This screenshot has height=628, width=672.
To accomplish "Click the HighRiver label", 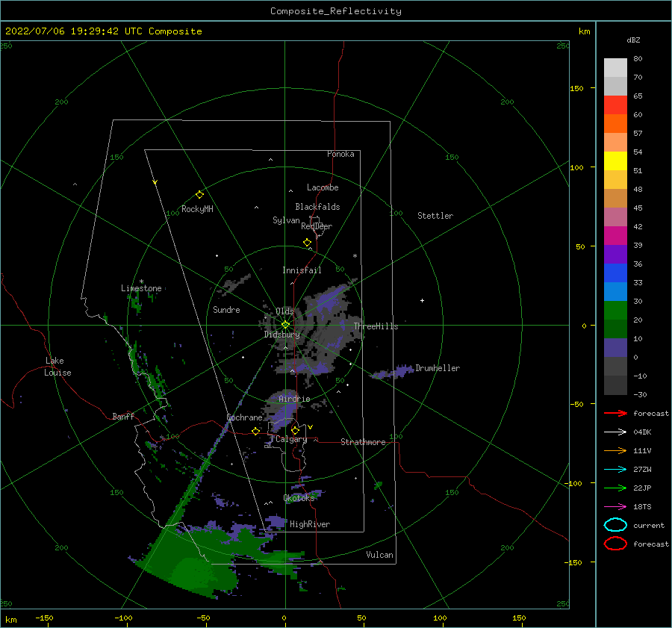I will pyautogui.click(x=310, y=524).
